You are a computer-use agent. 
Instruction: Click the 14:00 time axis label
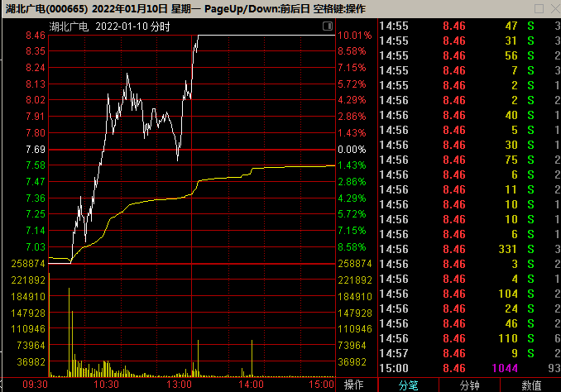[252, 385]
